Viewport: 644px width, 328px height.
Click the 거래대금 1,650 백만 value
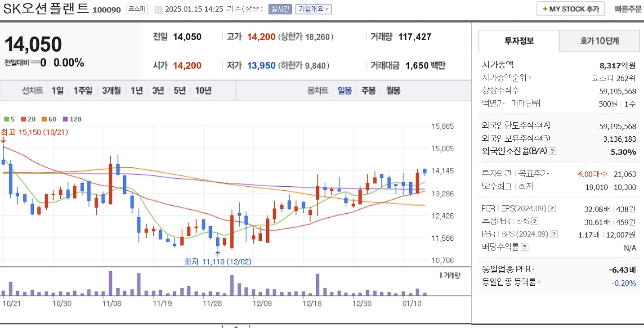click(425, 66)
